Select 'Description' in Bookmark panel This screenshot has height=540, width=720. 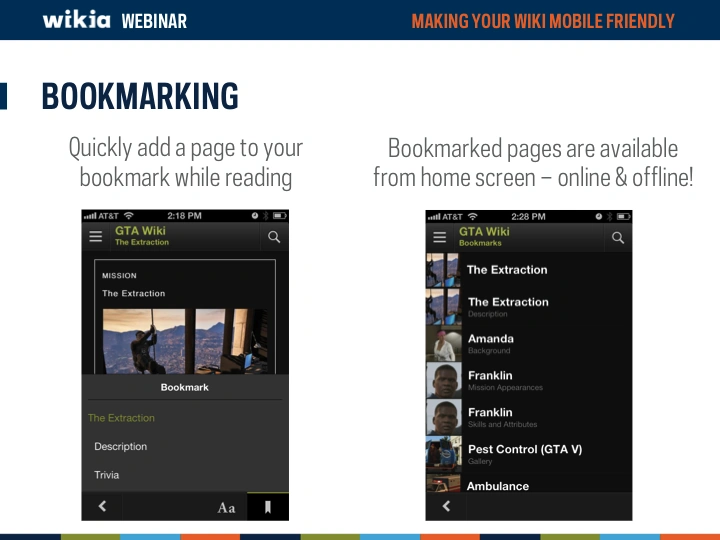121,447
